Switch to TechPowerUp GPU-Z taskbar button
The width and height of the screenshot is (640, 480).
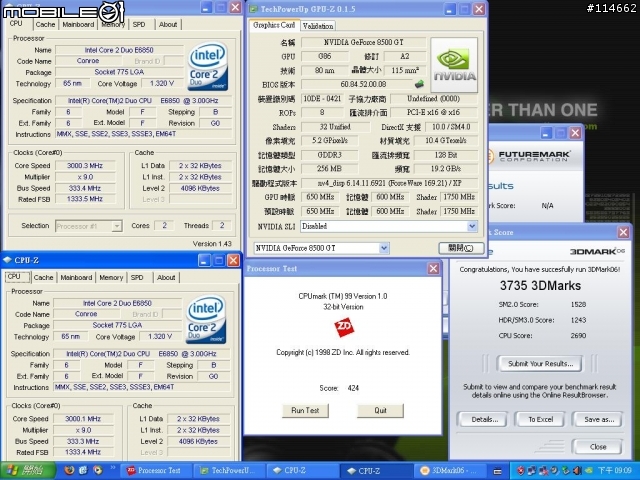coord(227,471)
